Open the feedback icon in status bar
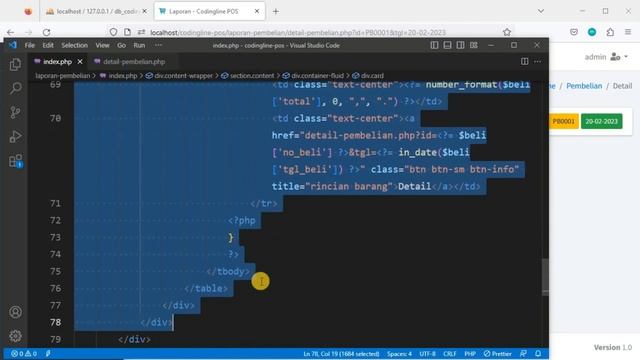Screen dimensions: 640x360 [x=523, y=354]
